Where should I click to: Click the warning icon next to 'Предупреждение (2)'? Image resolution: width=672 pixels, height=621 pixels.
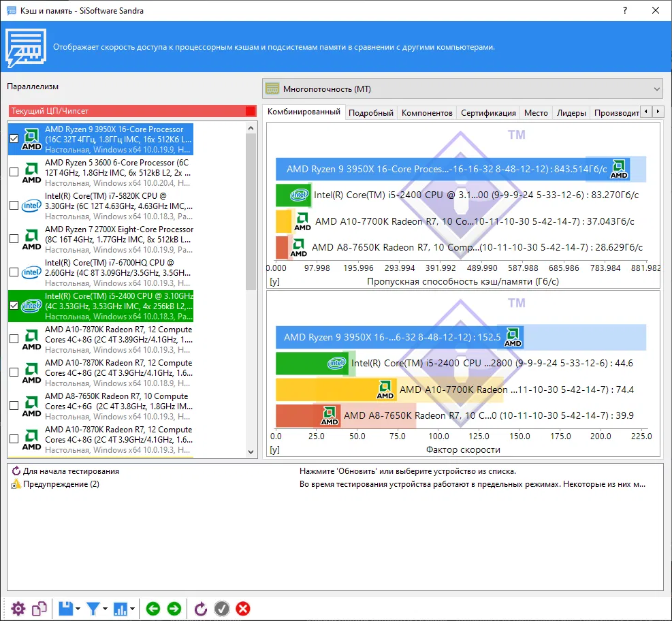pyautogui.click(x=16, y=484)
